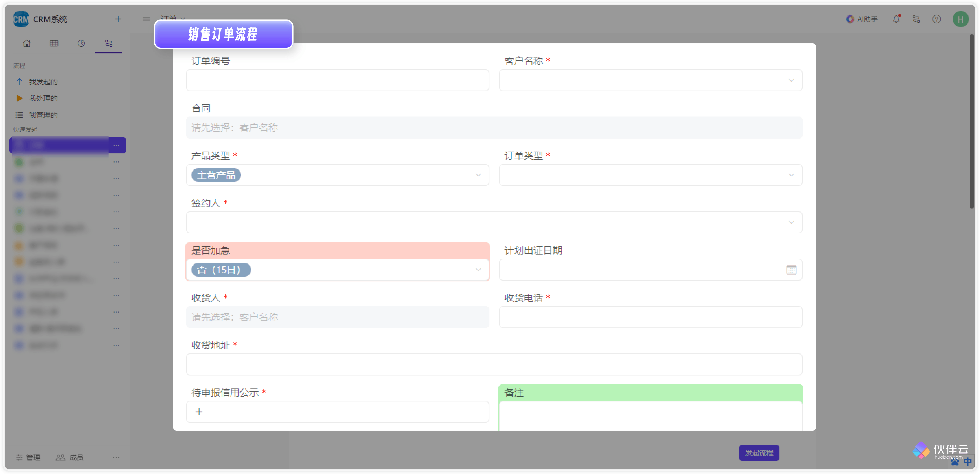Click the page vertical scrollbar
Viewport: 980px width, 474px height.
[972, 122]
